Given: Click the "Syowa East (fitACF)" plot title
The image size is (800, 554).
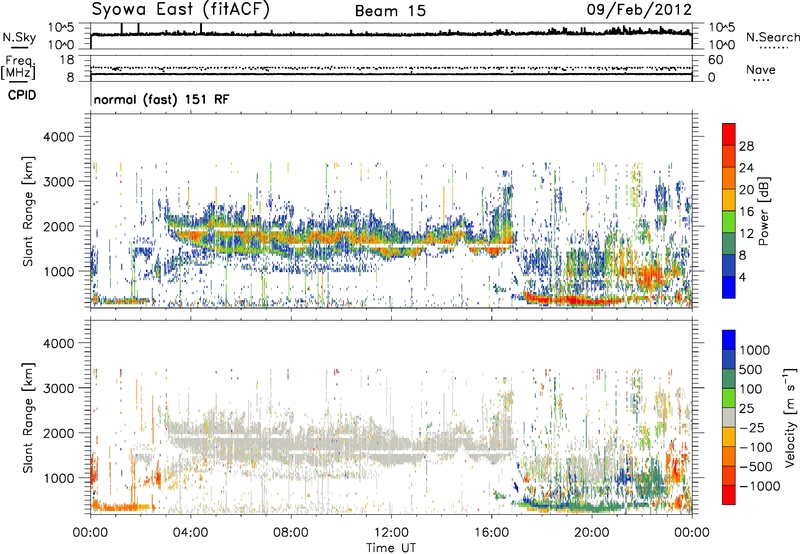Looking at the screenshot, I should tap(181, 9).
